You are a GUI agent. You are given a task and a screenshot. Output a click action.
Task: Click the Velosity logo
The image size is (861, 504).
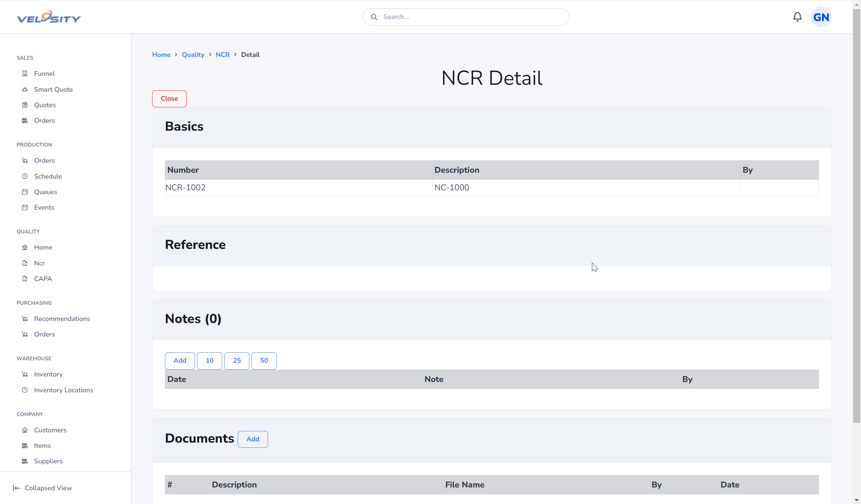click(49, 17)
